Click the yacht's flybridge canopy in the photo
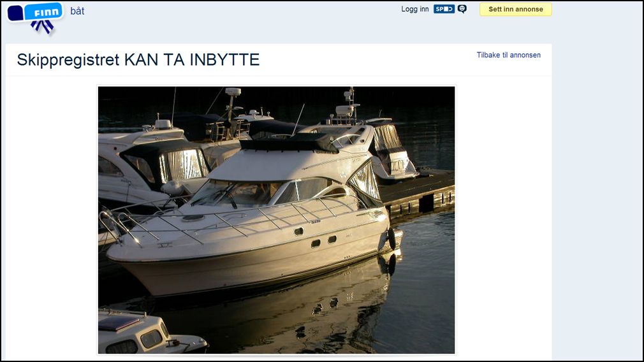Viewport: 644px width, 362px height. [289, 143]
